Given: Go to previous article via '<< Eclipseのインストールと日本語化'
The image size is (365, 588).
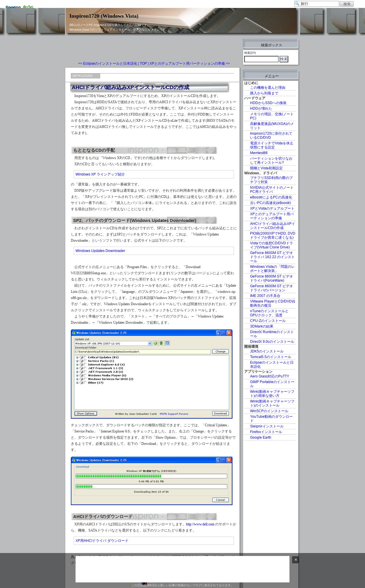Looking at the screenshot, I should 108,64.
